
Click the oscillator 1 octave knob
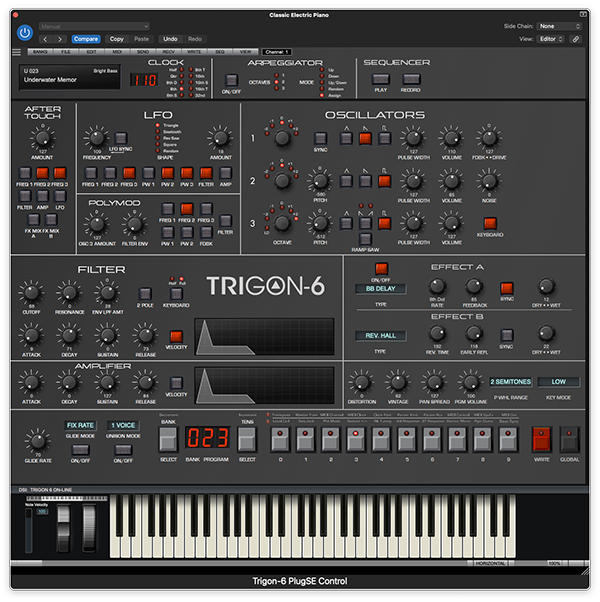tap(282, 138)
